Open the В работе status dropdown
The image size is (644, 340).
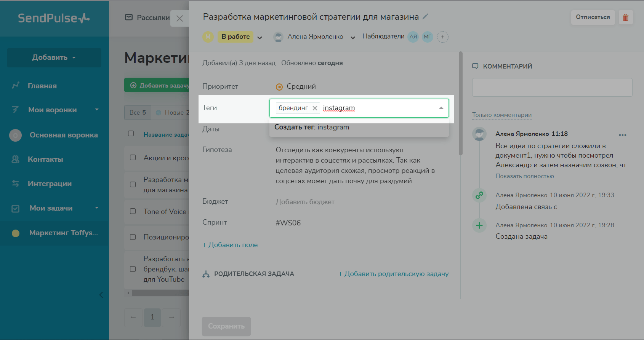point(260,37)
